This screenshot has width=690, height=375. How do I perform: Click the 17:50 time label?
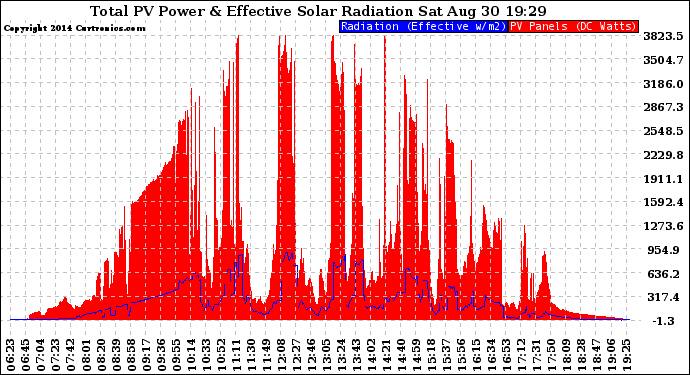coord(551,354)
